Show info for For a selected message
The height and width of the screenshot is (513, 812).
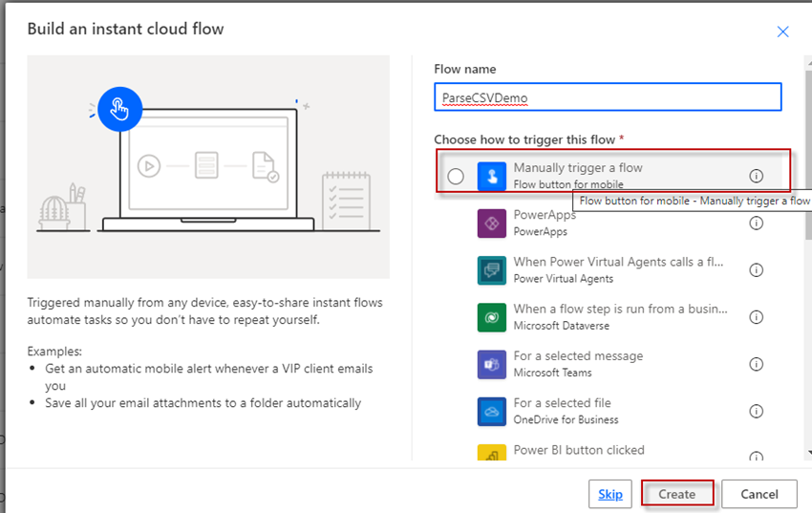click(x=756, y=364)
